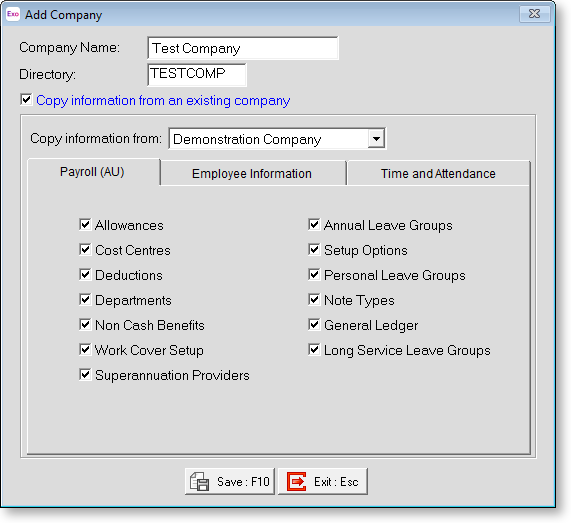Click into the Company Name field

243,48
